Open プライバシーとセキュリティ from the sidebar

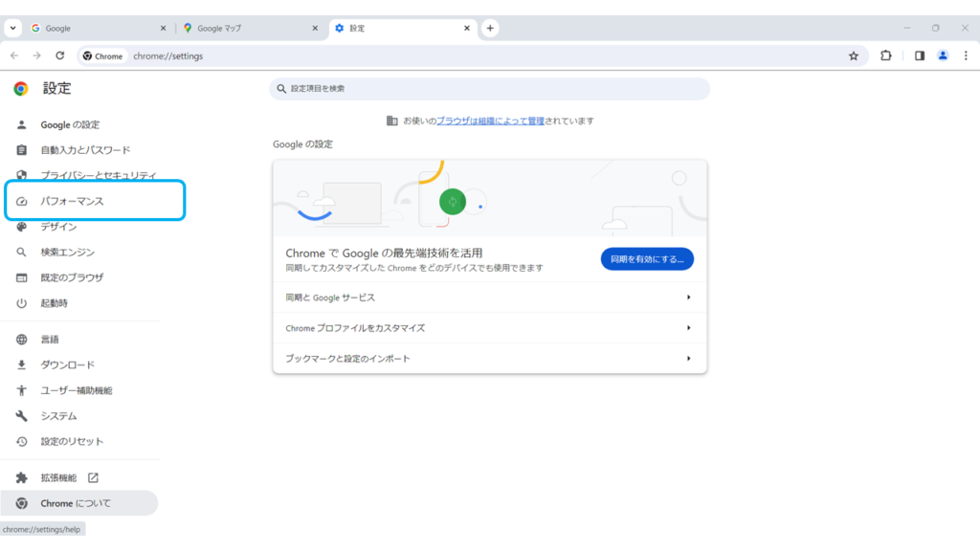click(92, 175)
